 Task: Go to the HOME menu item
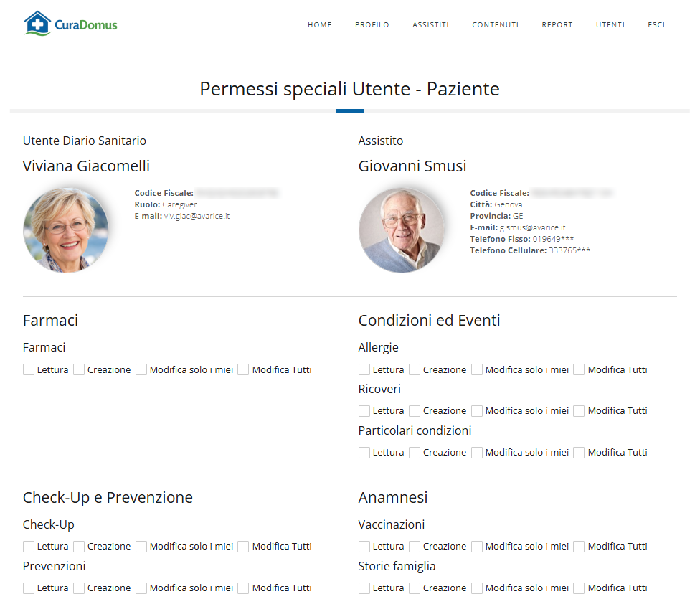[320, 25]
